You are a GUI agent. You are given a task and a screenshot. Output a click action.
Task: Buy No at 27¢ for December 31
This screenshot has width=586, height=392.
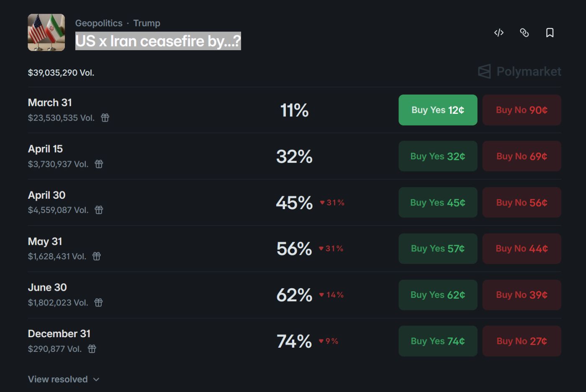(522, 341)
